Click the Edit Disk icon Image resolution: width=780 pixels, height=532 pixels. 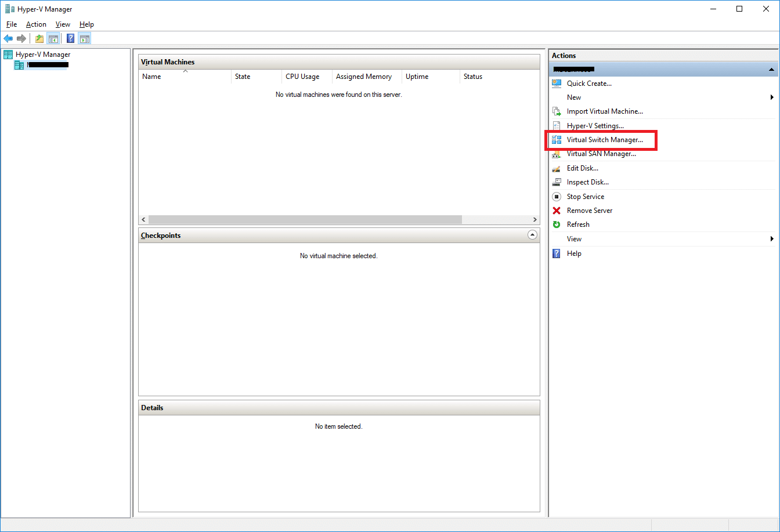click(557, 168)
